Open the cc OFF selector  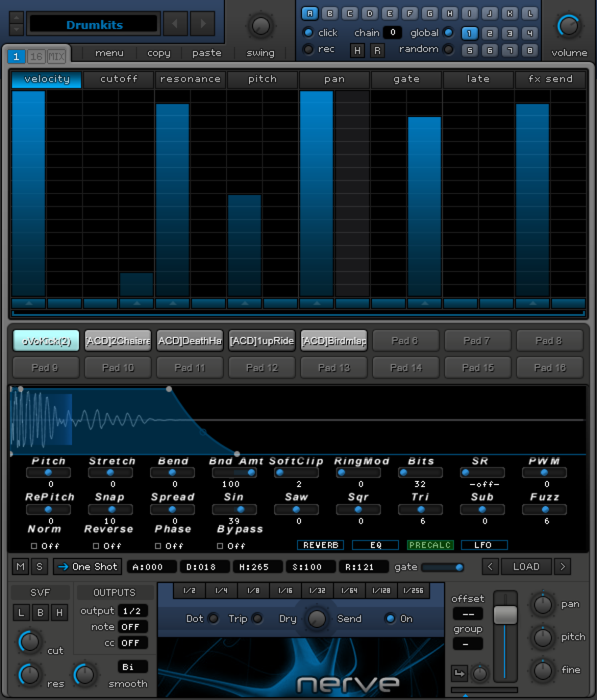pyautogui.click(x=132, y=643)
